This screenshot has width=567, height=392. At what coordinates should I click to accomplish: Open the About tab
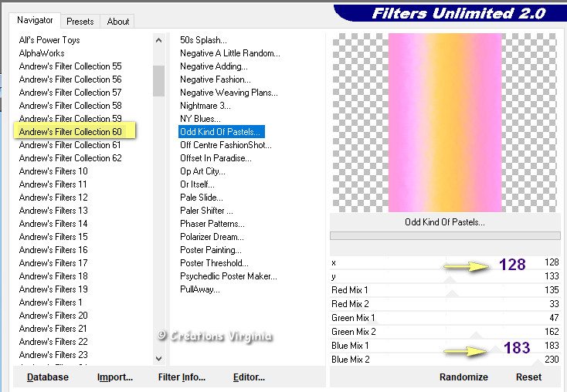[118, 22]
